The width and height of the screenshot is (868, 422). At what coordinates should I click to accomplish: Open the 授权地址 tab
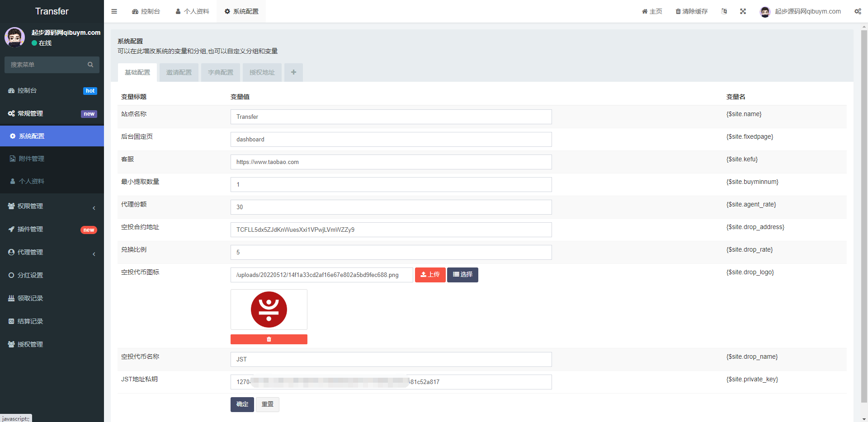[x=262, y=72]
